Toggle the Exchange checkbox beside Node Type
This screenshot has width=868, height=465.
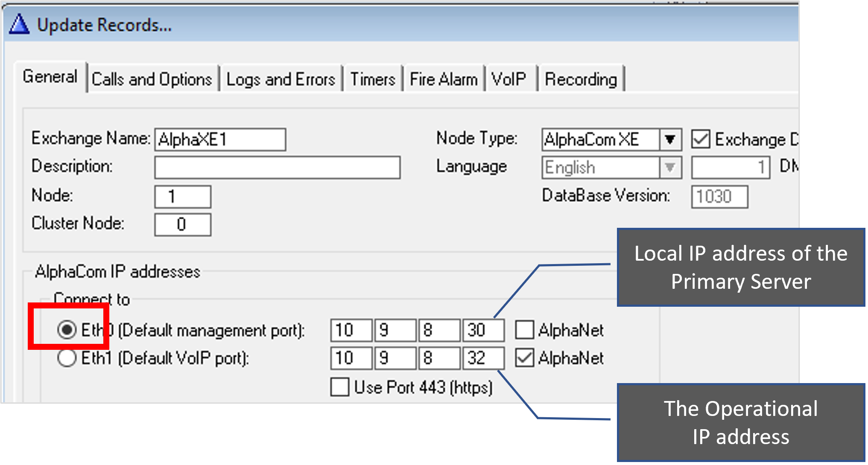pyautogui.click(x=701, y=139)
